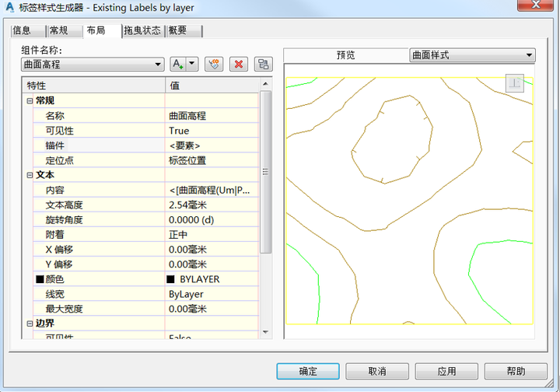Click the 确定 button

click(308, 371)
